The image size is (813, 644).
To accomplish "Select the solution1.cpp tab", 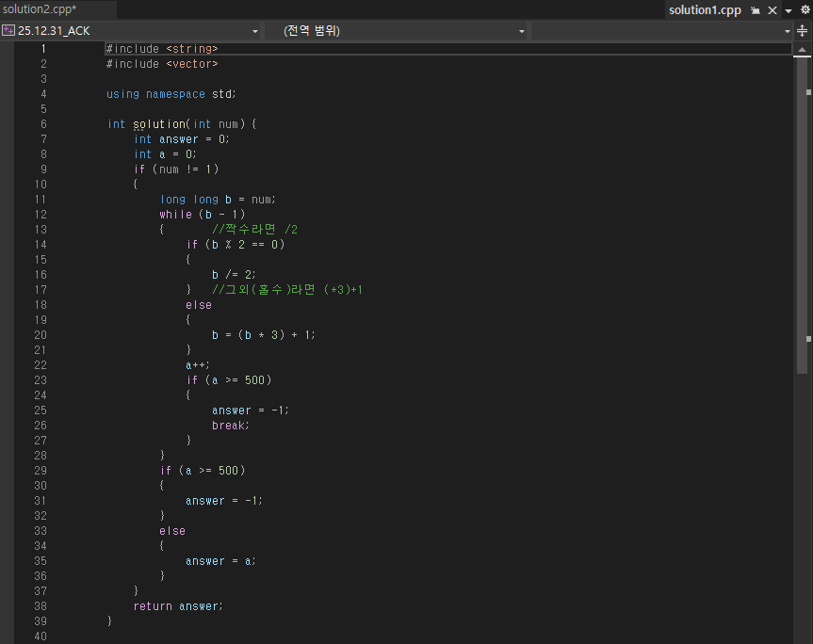I will click(705, 9).
